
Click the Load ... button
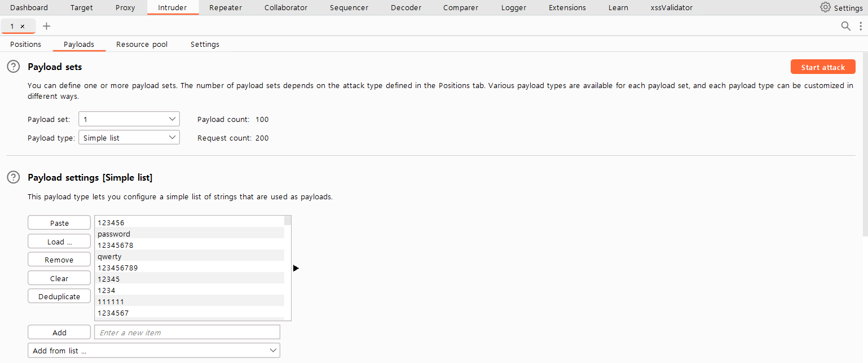tap(59, 242)
